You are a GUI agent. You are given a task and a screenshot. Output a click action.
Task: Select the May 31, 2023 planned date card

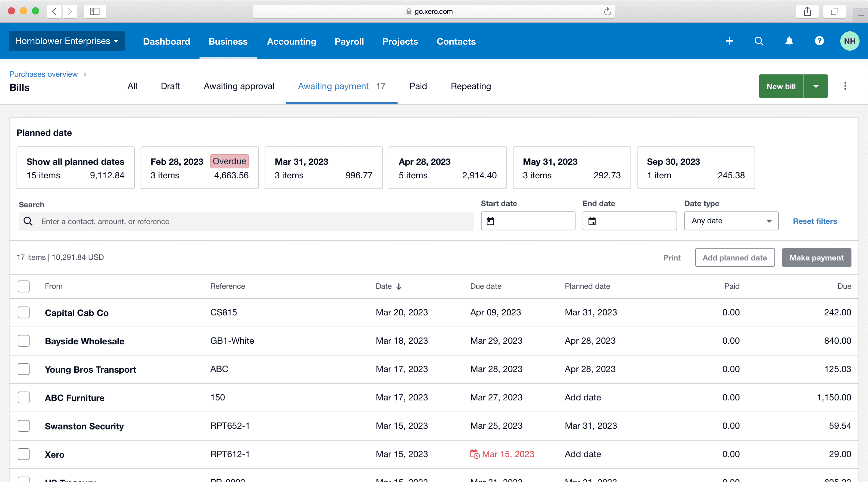click(572, 168)
